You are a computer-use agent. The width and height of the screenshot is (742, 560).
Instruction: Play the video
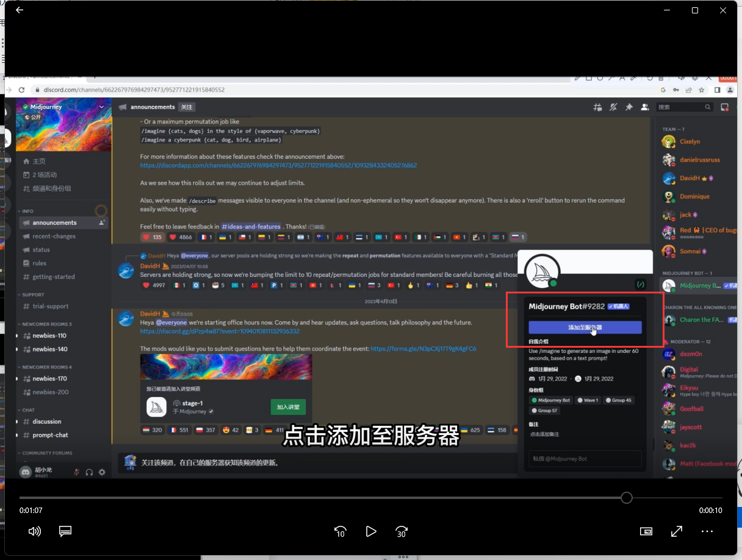371,531
